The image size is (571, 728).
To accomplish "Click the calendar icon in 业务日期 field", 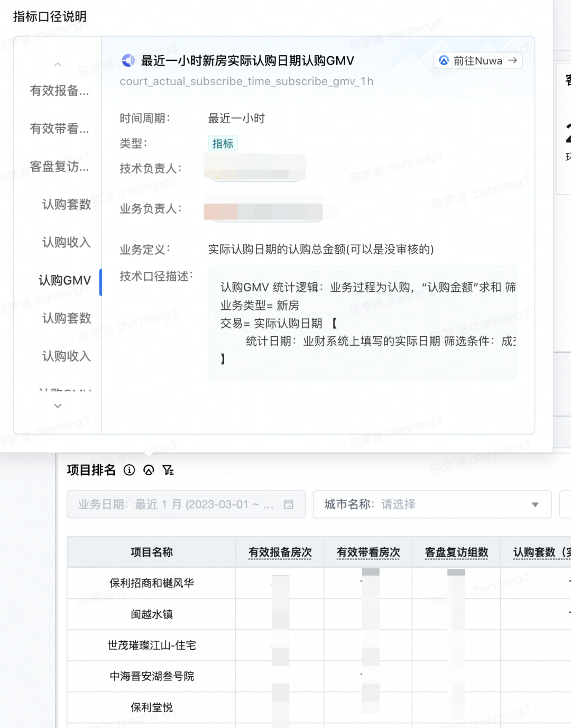I will [288, 504].
